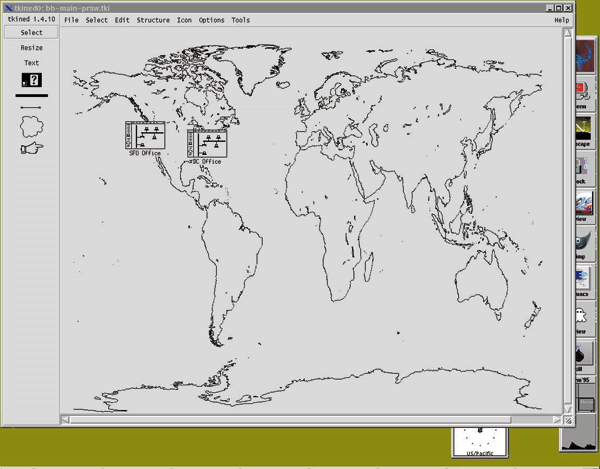Open the Options menu
Viewport: 600px width, 469px height.
click(211, 20)
